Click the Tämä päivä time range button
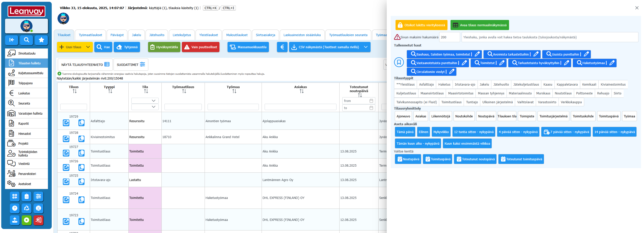The image size is (644, 233). [405, 132]
